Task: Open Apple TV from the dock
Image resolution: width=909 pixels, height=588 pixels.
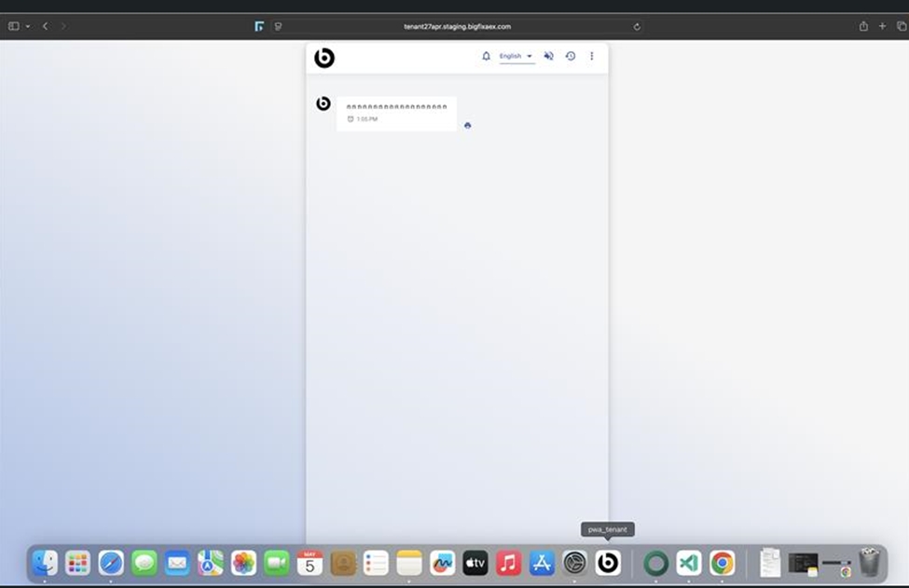Action: [475, 563]
